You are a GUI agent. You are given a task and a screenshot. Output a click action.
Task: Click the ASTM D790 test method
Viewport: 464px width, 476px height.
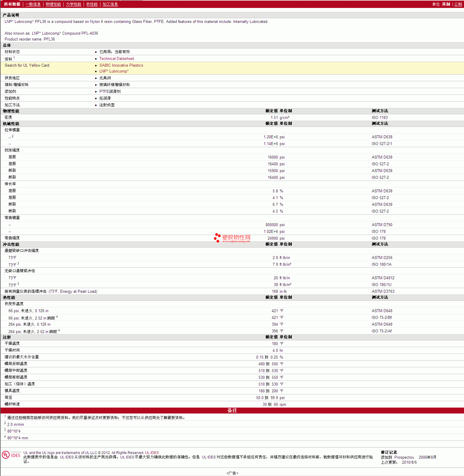[382, 225]
